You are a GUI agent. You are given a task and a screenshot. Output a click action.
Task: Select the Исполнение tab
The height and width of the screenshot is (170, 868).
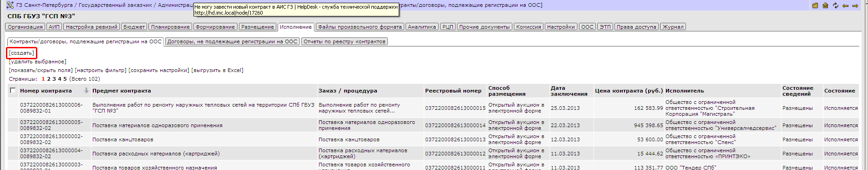(296, 27)
